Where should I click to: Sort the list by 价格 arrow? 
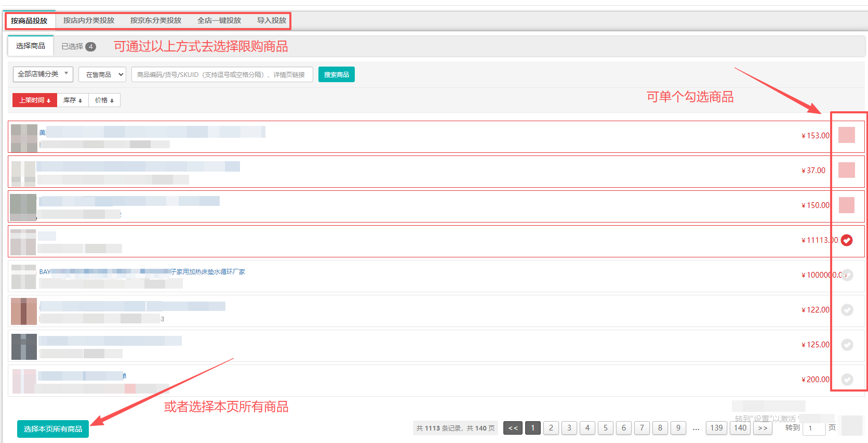[x=104, y=100]
